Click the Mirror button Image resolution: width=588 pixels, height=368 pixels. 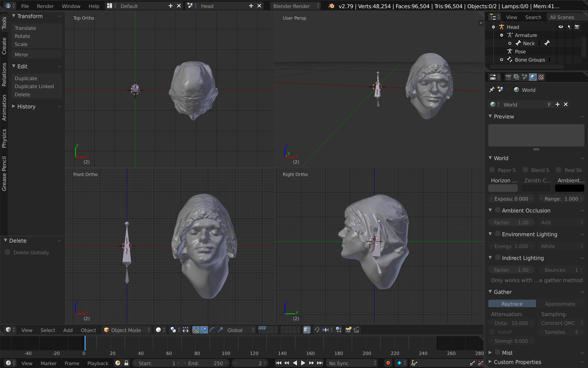37,55
